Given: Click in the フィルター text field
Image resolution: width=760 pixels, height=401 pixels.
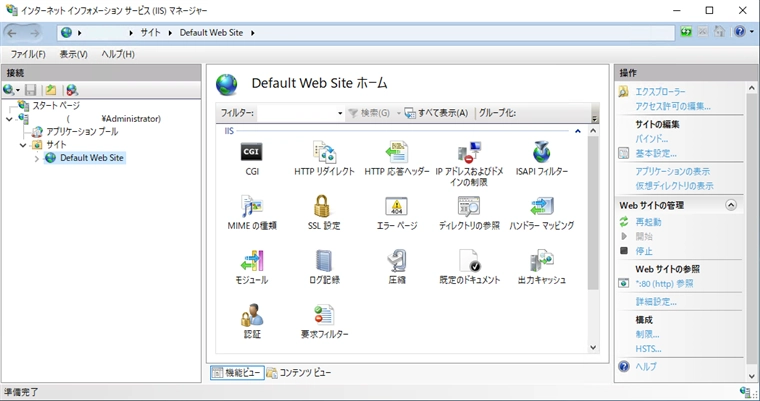Looking at the screenshot, I should [x=297, y=113].
